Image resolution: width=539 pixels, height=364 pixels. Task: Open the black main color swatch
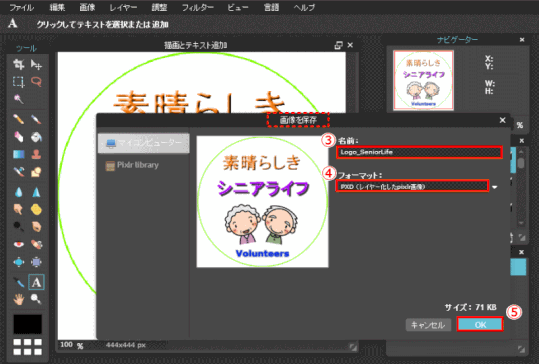[28, 324]
